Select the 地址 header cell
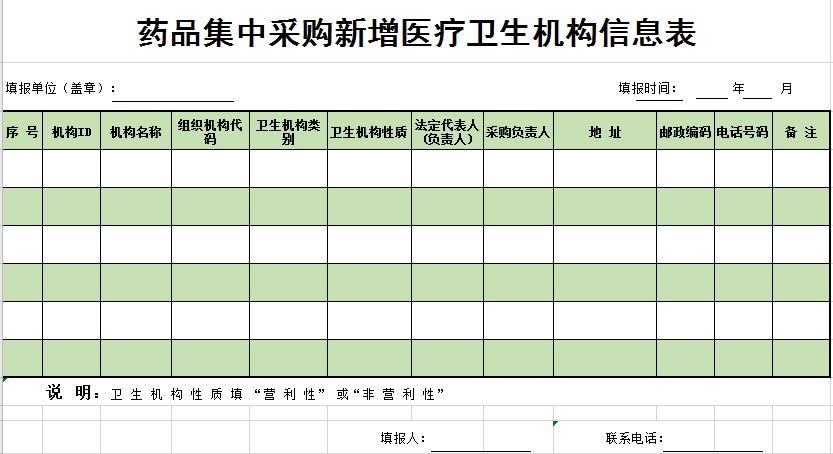 (x=605, y=131)
